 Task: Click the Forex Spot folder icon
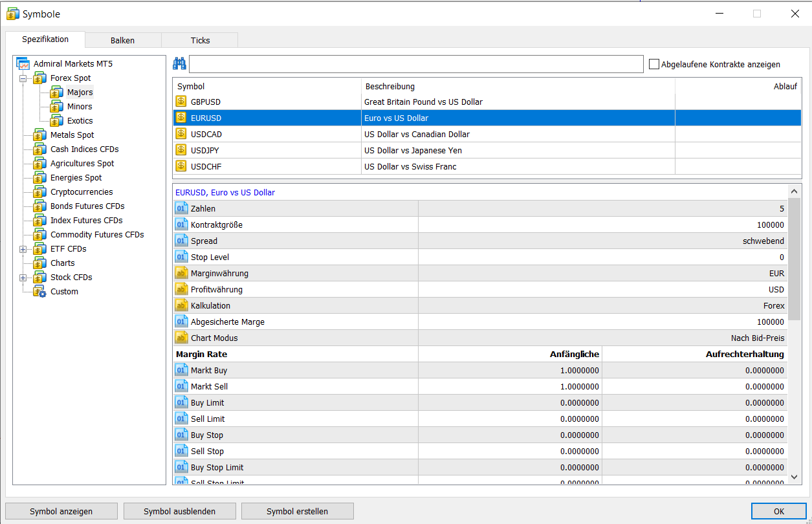pos(40,78)
